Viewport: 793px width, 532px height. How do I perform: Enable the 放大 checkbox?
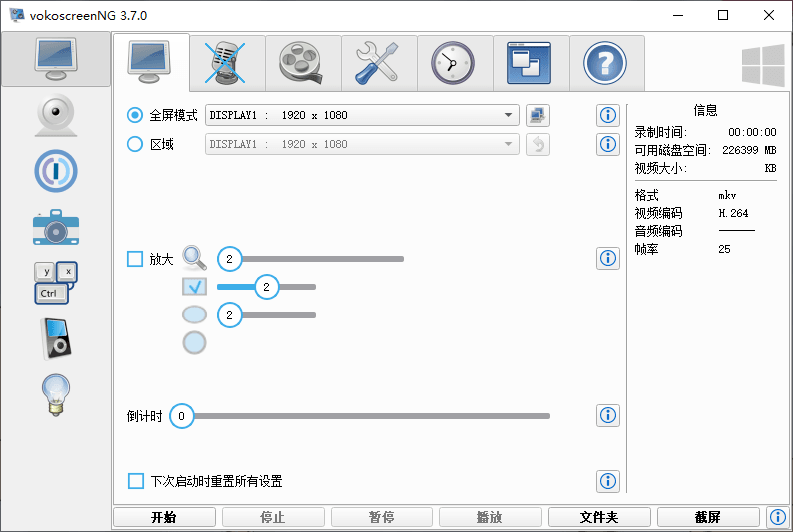pos(135,259)
